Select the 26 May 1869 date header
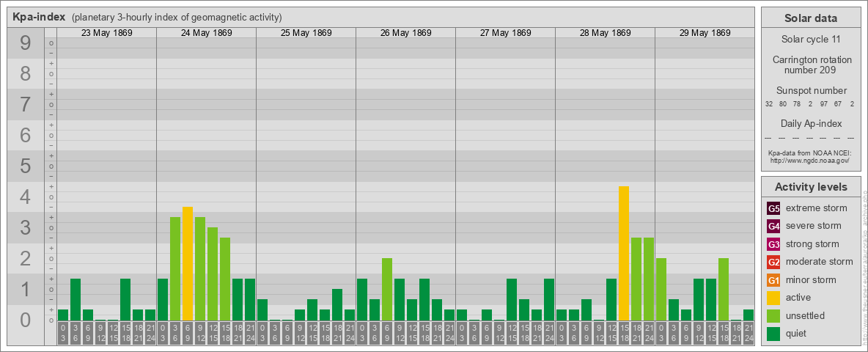 click(405, 33)
